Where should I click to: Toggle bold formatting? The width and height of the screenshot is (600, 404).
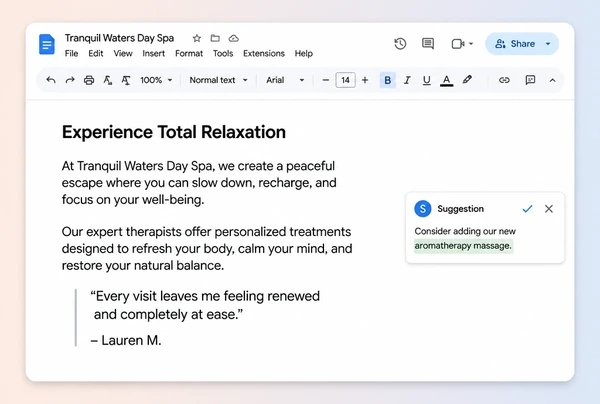(388, 80)
